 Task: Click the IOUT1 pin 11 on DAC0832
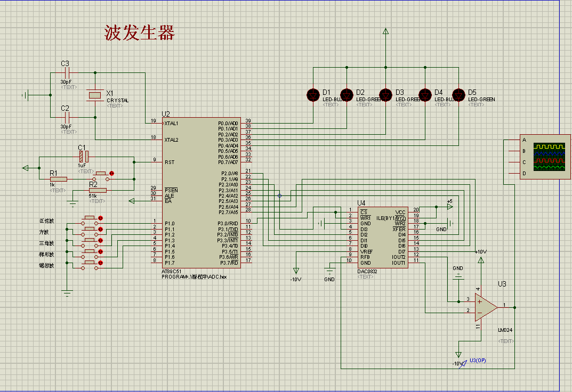coord(414,263)
